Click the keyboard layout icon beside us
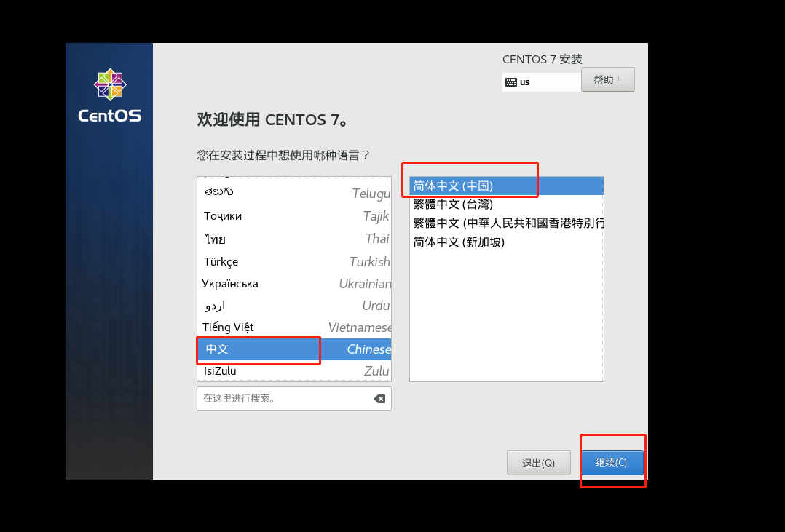The image size is (785, 532). click(x=511, y=82)
